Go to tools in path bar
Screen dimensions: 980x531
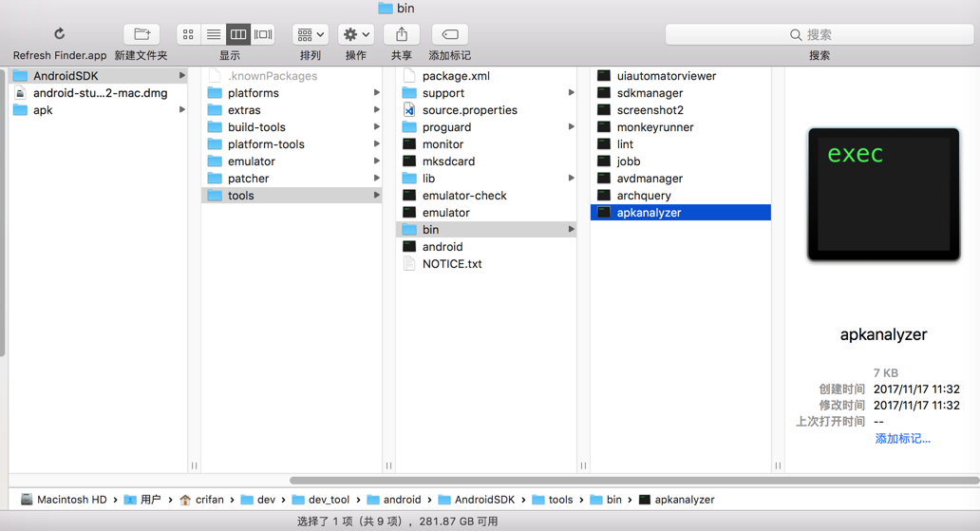553,500
